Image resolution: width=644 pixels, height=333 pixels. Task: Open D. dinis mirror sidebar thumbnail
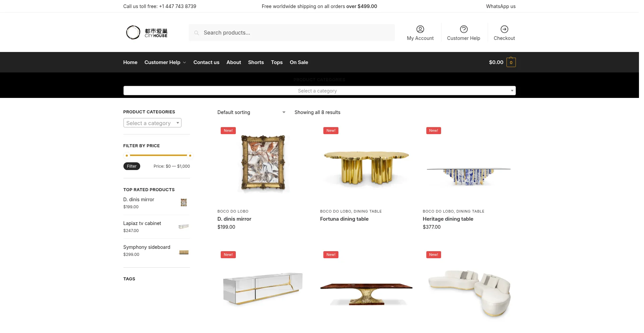coord(184,203)
